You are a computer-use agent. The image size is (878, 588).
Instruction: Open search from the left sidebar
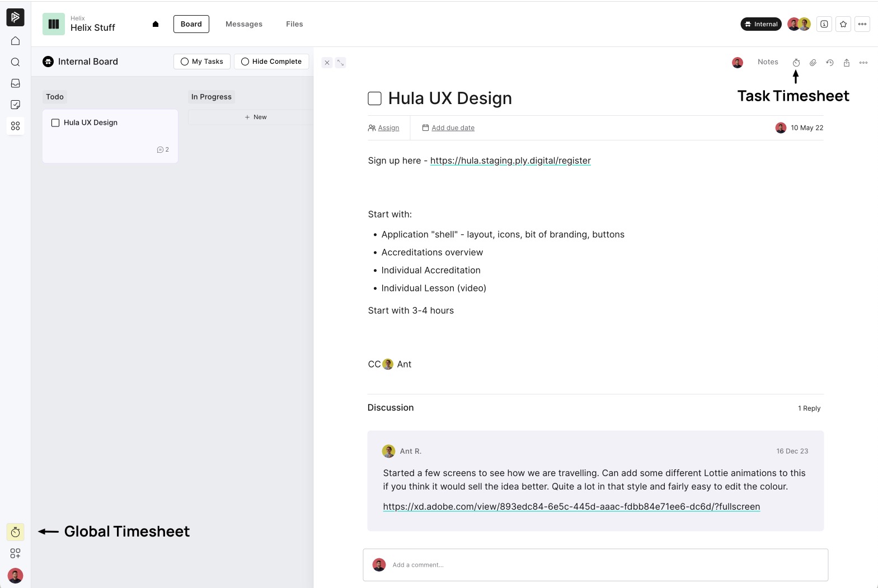pos(16,62)
